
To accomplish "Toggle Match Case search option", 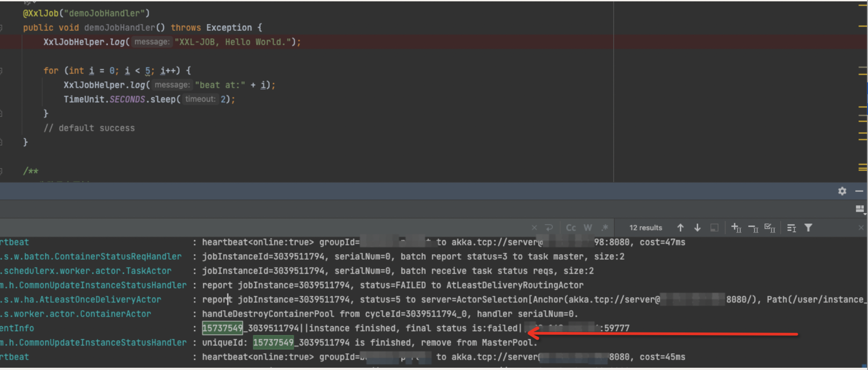I will pyautogui.click(x=571, y=228).
